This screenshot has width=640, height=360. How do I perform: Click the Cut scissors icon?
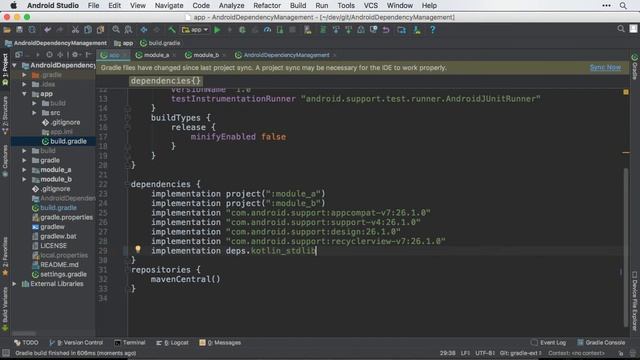(75, 30)
